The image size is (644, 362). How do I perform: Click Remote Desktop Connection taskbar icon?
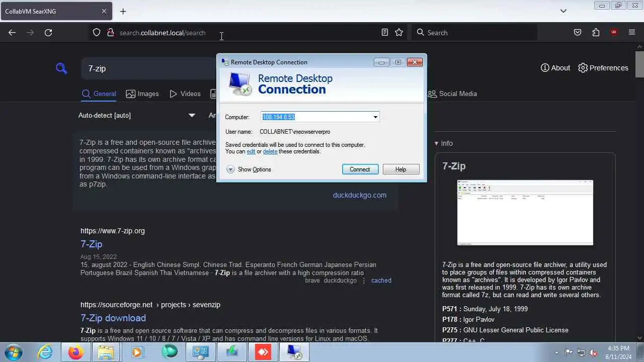pos(294,352)
